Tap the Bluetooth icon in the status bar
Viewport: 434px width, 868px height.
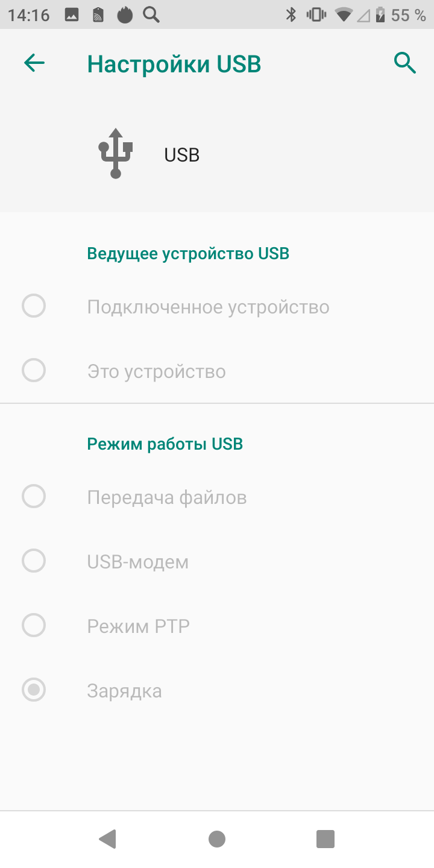pos(291,15)
